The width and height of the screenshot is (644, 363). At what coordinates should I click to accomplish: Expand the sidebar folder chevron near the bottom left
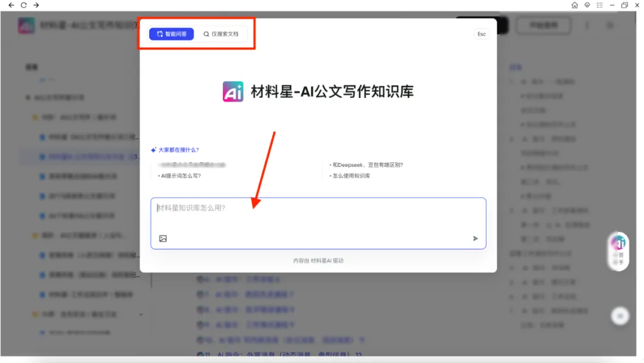[141, 315]
